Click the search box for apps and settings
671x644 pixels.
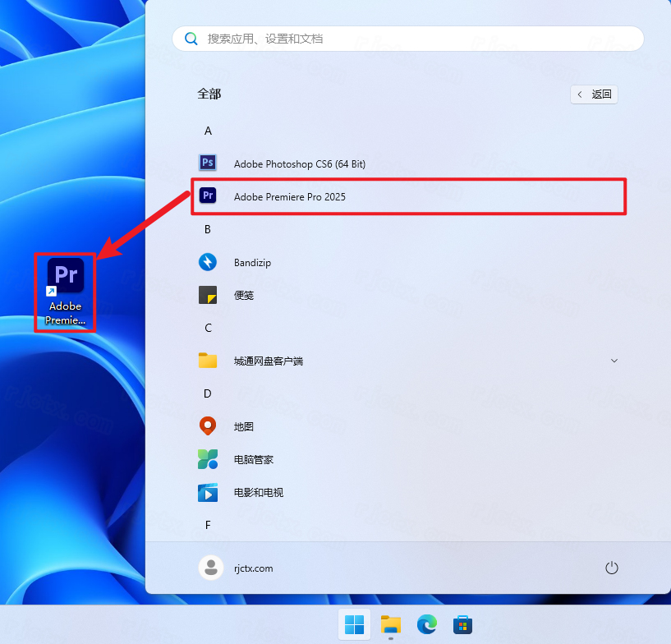[408, 39]
